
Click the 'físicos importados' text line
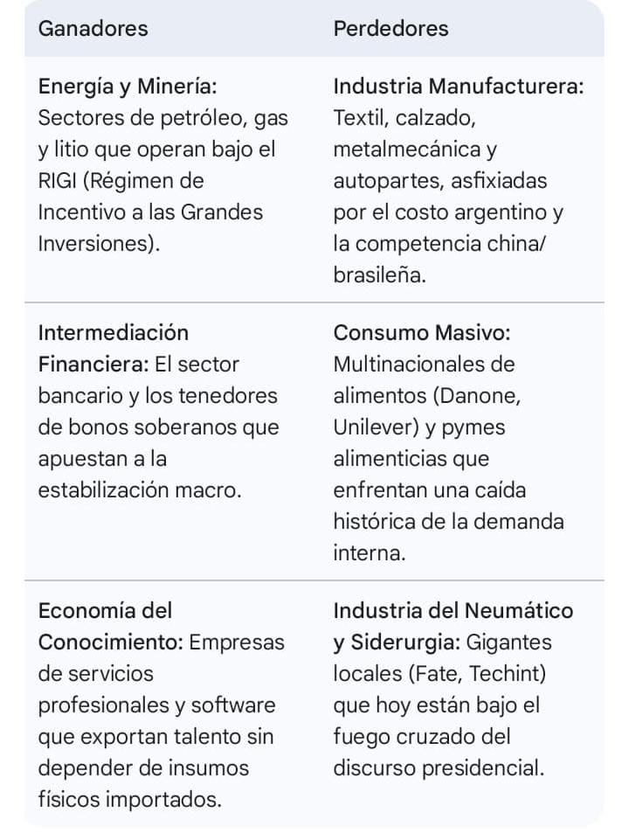(x=129, y=800)
